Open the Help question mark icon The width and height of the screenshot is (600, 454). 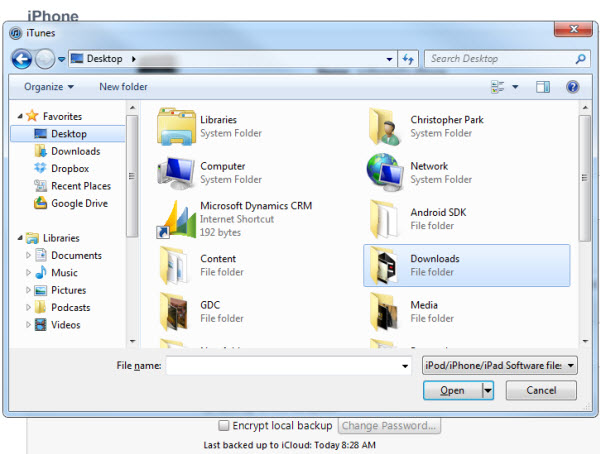pos(573,87)
